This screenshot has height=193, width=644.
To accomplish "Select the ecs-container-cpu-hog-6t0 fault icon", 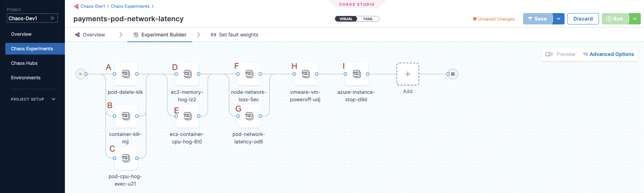I will point(188,116).
